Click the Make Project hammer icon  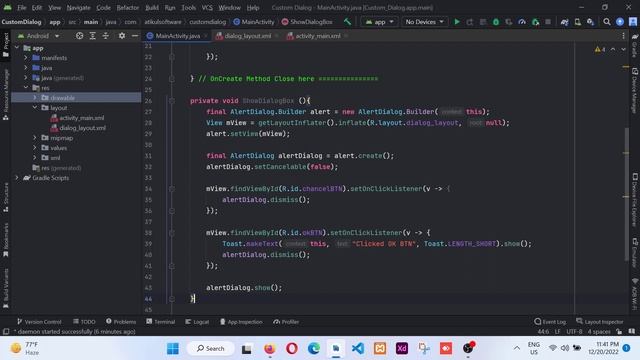tap(347, 22)
